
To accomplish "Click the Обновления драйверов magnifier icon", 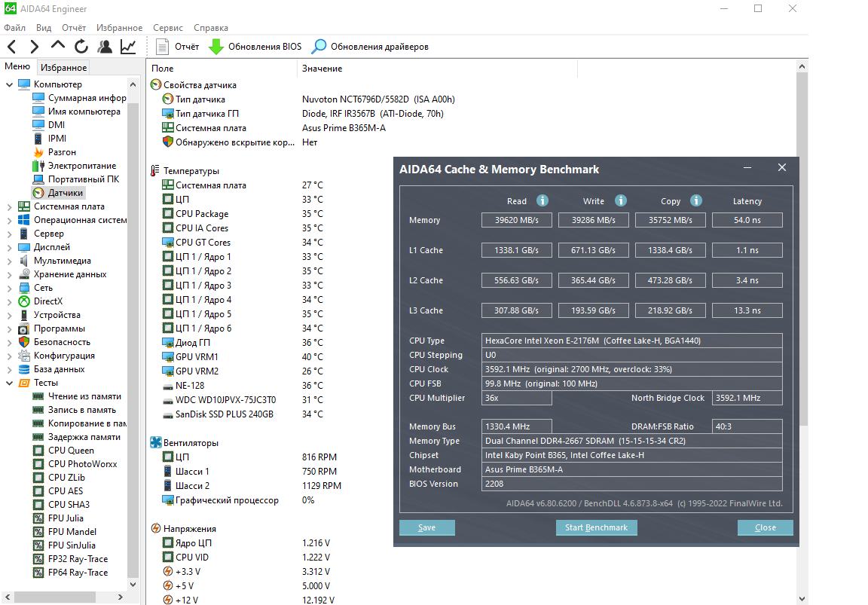I will [319, 47].
